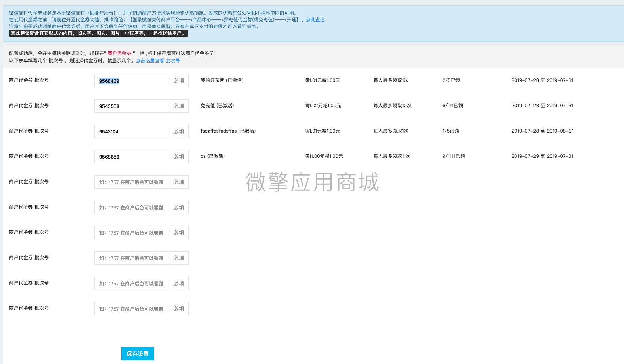Click the date range 2019-07-28 至 2019-08-01

[x=542, y=131]
